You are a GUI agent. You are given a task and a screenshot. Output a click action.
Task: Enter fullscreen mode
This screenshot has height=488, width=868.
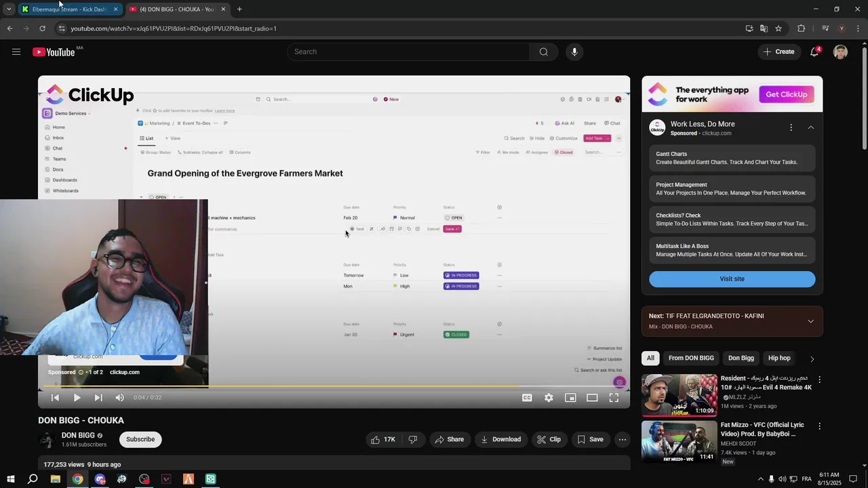(x=614, y=398)
